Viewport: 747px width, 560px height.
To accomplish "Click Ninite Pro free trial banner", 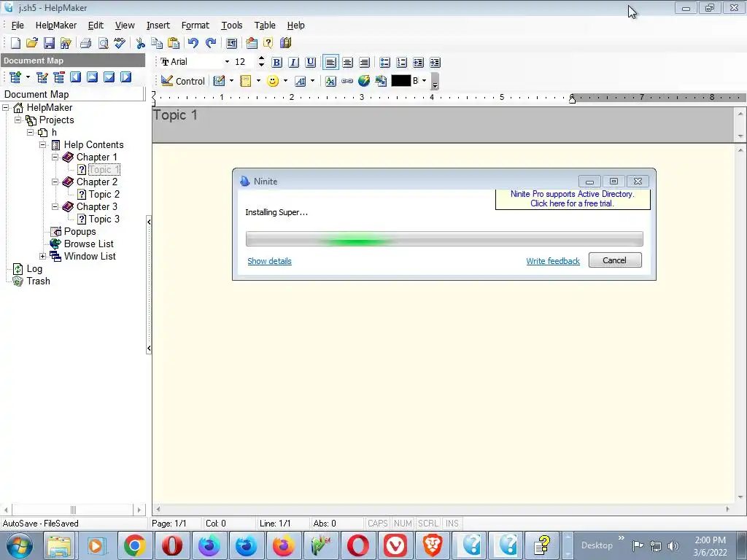I will pos(573,199).
